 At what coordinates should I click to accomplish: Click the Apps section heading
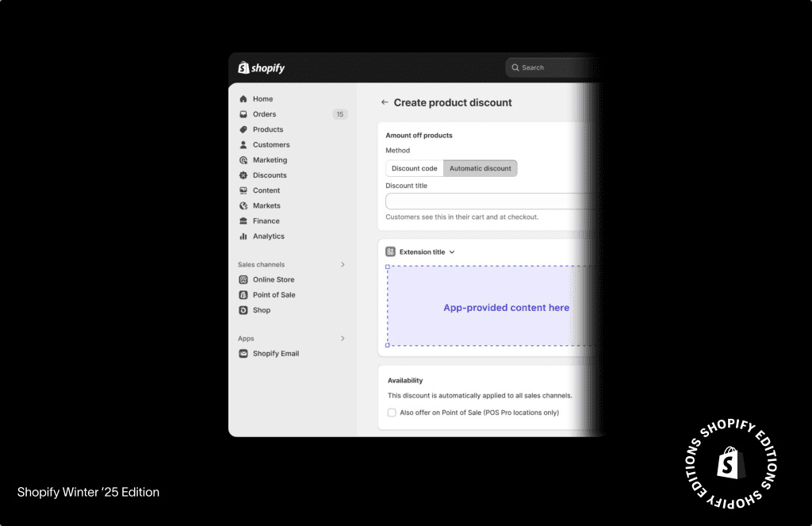point(246,339)
